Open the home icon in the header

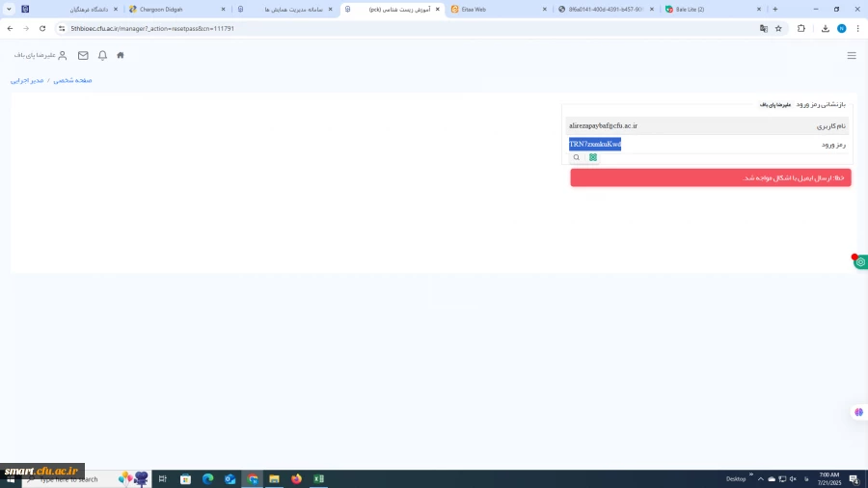pyautogui.click(x=121, y=55)
